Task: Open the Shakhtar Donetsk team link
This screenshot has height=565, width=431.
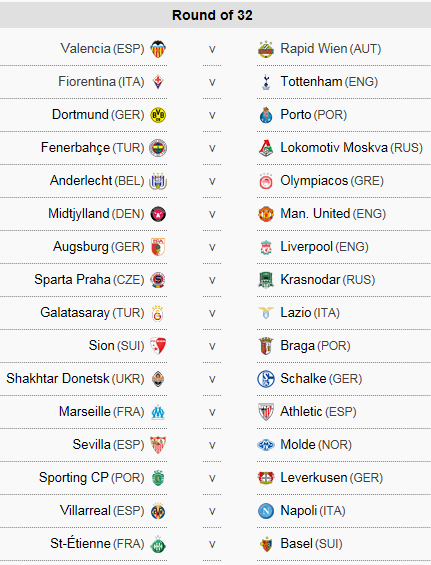Action: (58, 379)
